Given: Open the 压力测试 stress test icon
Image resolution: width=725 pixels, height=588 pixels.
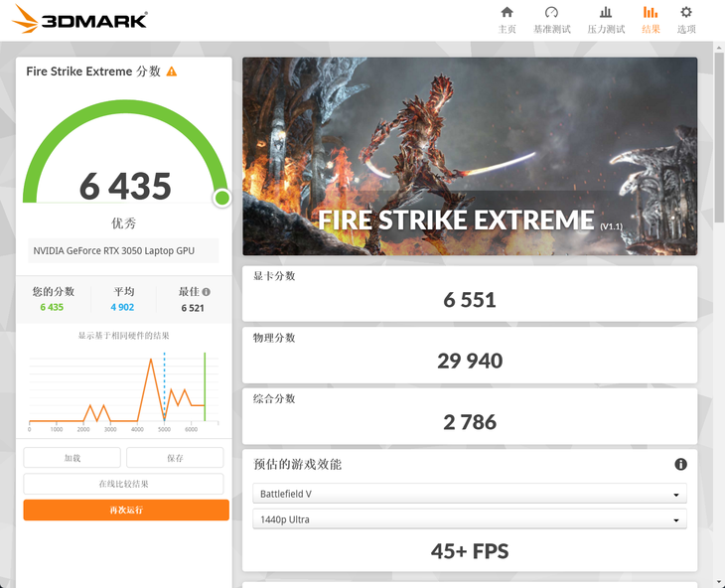Looking at the screenshot, I should (x=606, y=13).
